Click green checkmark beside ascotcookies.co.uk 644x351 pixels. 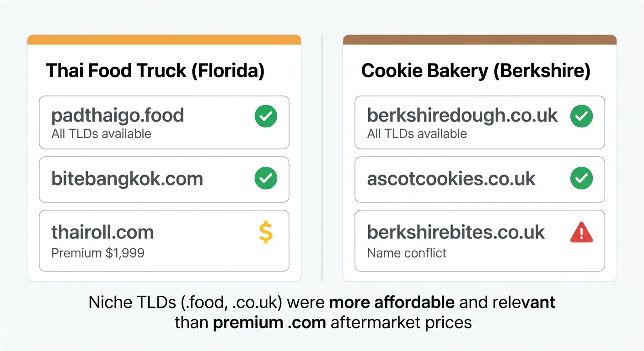point(581,178)
